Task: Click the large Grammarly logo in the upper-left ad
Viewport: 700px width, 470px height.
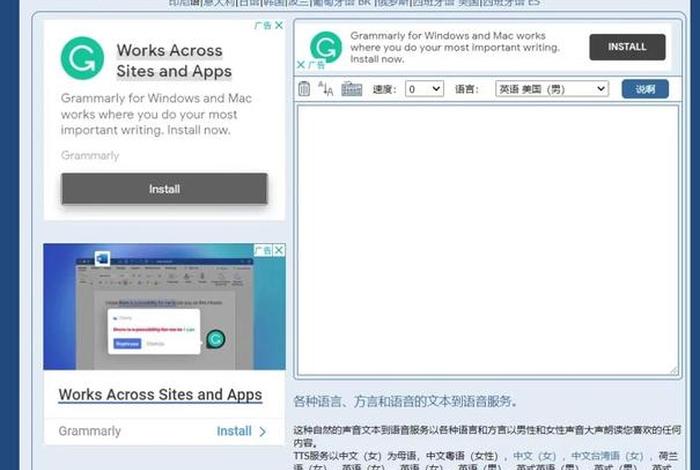Action: tap(83, 58)
